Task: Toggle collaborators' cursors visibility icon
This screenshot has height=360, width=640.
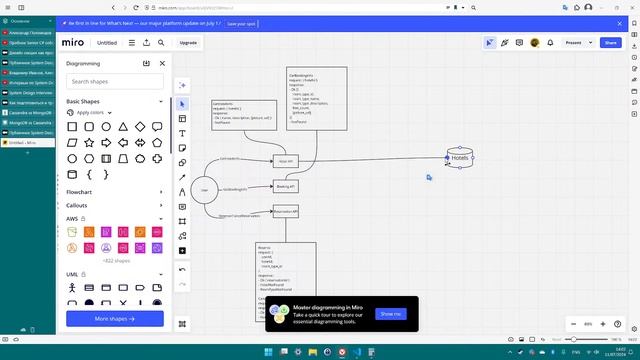Action: 489,42
